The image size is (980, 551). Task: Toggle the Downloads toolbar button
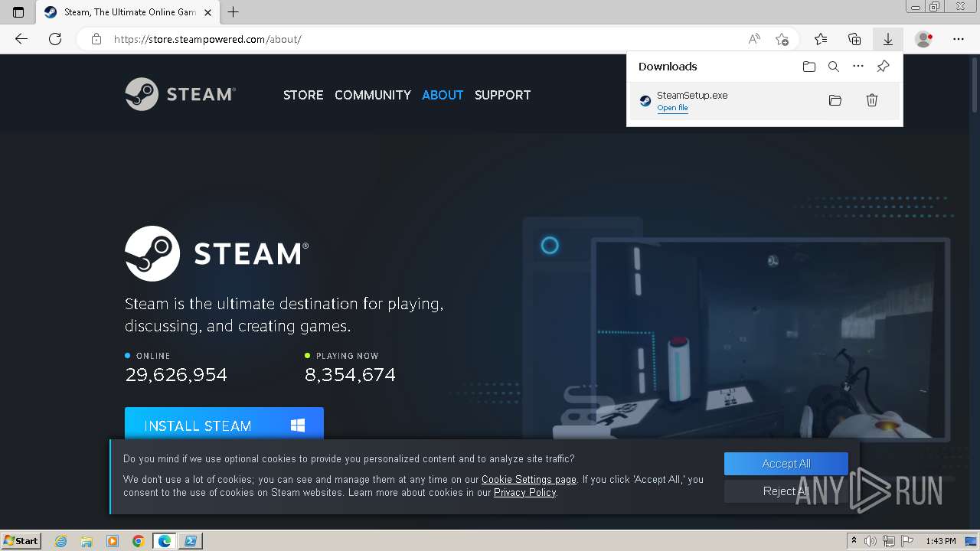coord(888,39)
